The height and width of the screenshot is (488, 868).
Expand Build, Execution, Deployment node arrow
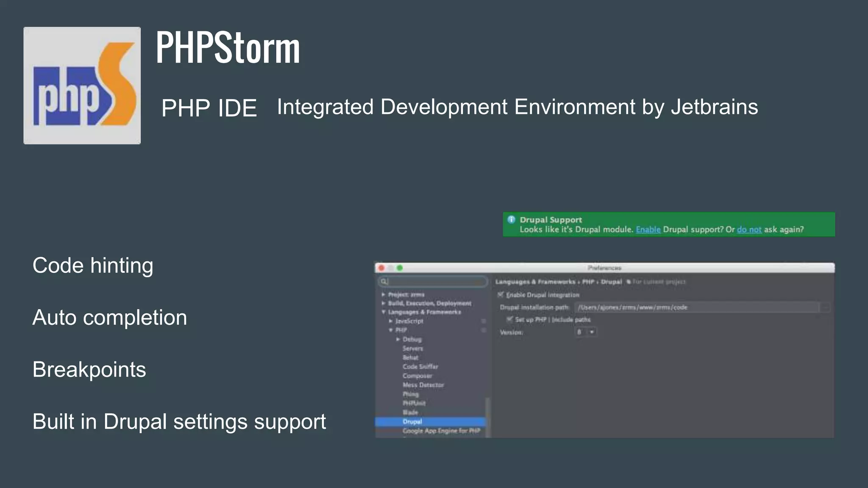click(x=383, y=303)
